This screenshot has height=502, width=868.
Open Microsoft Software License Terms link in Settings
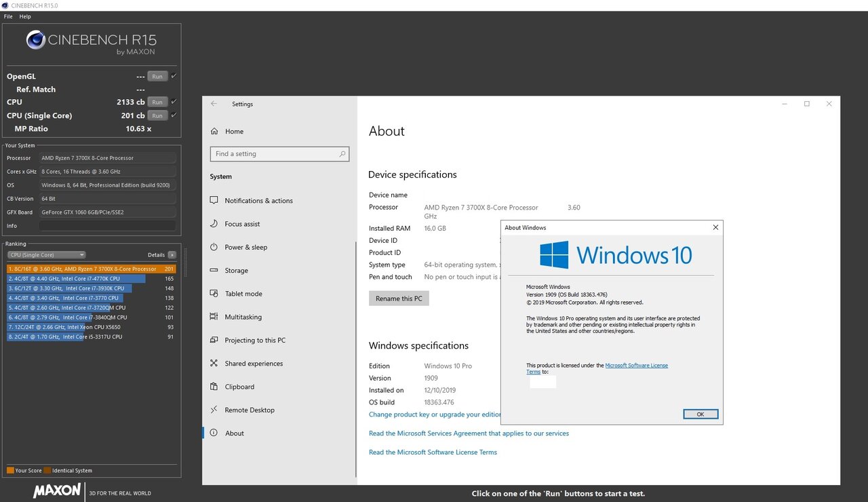433,452
